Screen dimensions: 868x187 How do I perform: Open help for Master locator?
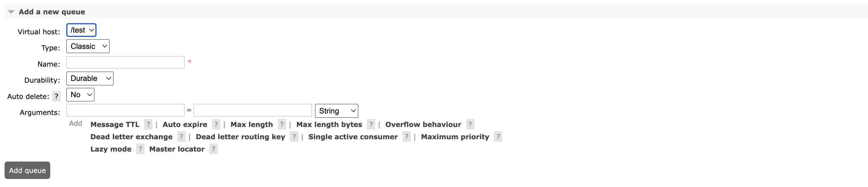pos(213,149)
